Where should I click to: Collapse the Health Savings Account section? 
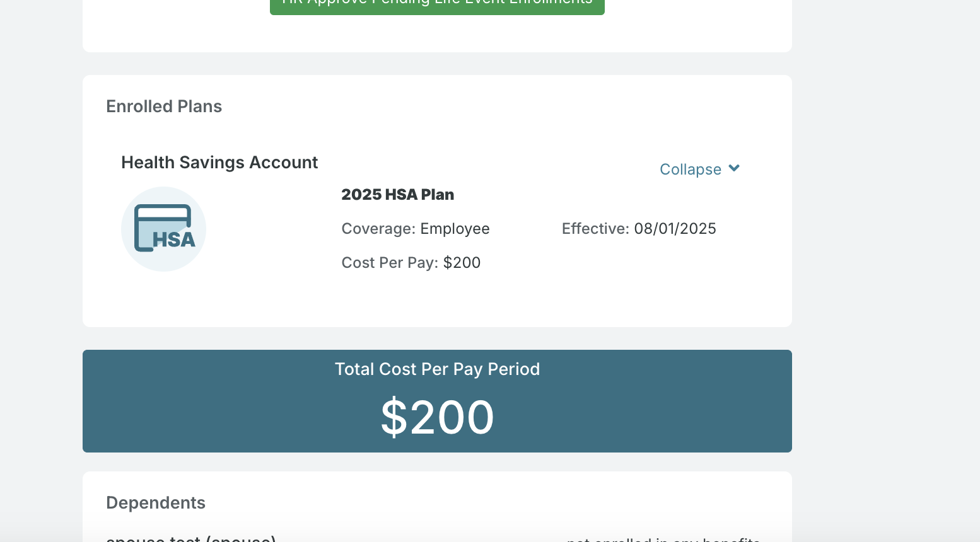pos(699,169)
